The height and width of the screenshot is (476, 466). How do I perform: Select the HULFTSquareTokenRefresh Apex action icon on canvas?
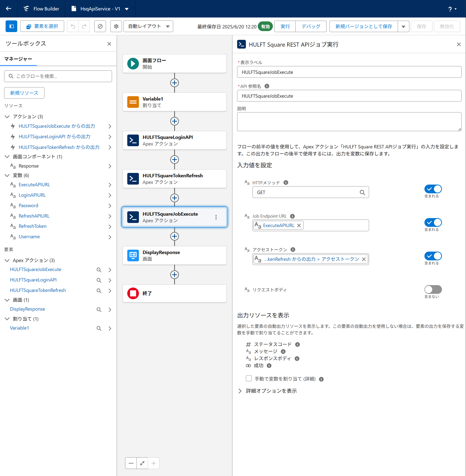(133, 179)
